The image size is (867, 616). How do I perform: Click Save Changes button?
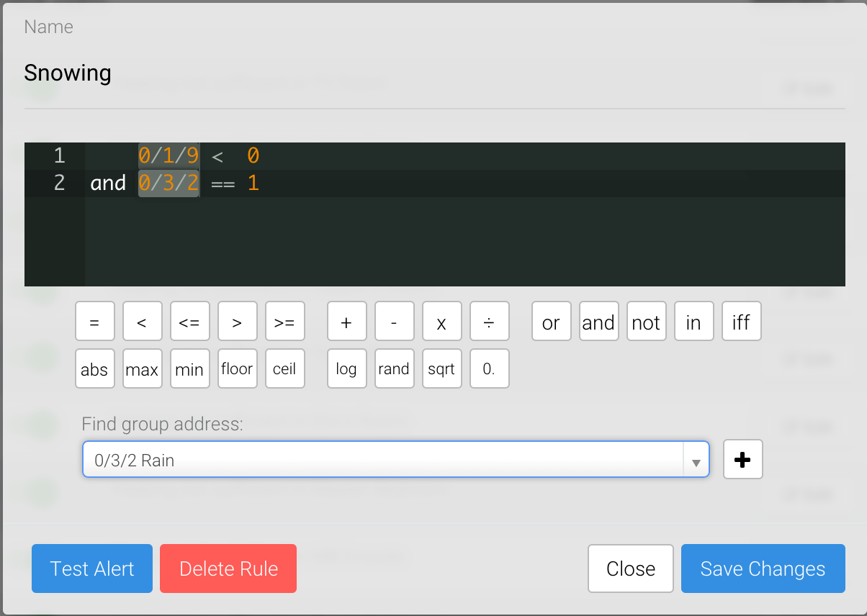763,569
